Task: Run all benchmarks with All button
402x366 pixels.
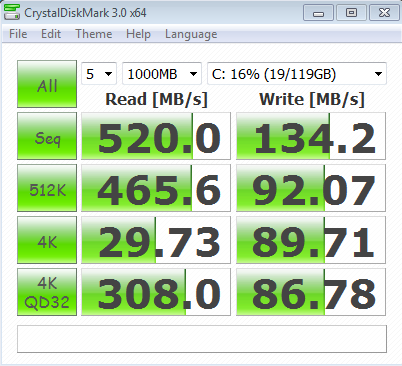Action: pyautogui.click(x=47, y=84)
